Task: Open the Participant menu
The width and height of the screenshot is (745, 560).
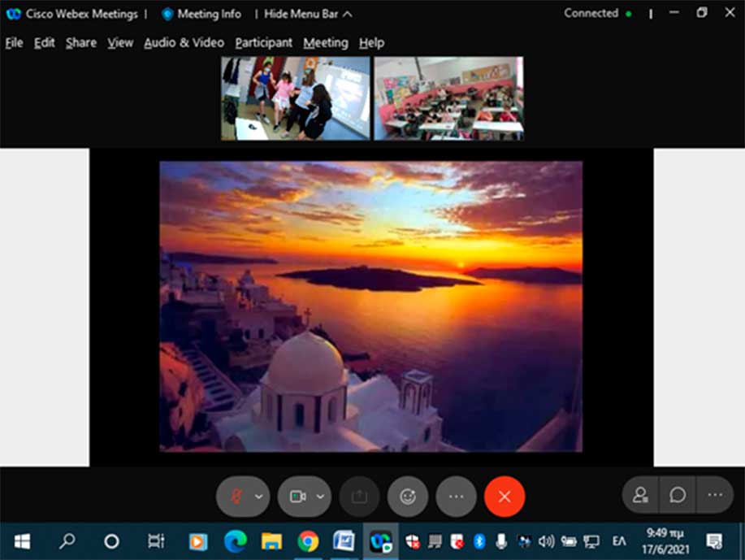Action: click(264, 43)
